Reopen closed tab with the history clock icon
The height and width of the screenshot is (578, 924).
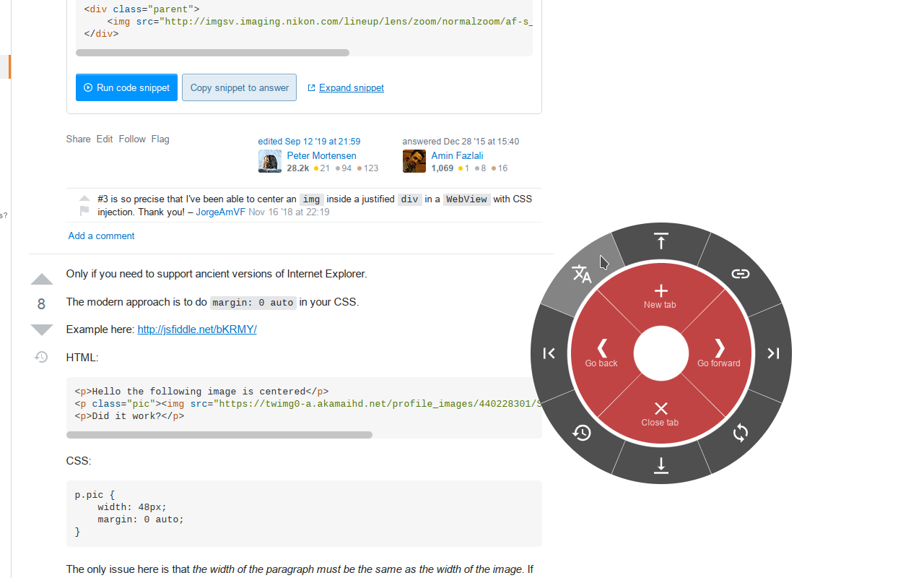tap(581, 433)
